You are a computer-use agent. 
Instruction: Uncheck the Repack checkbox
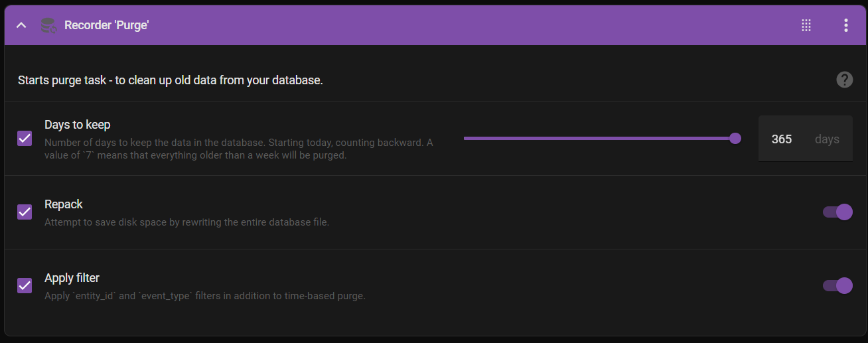point(25,212)
